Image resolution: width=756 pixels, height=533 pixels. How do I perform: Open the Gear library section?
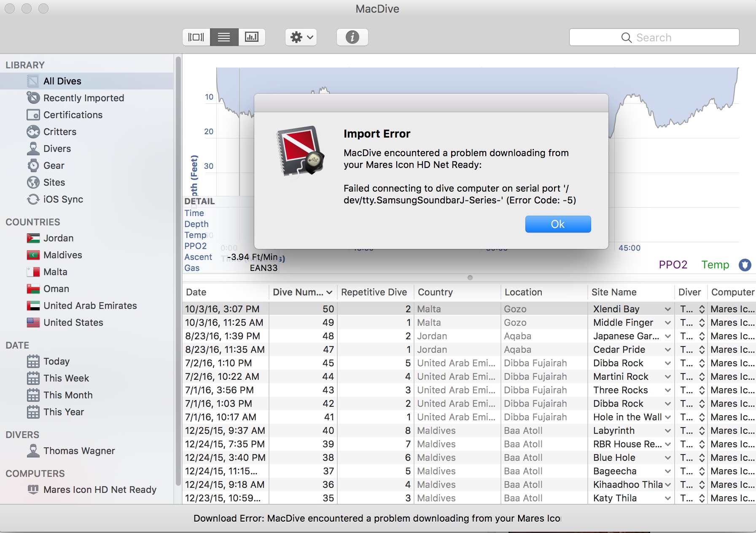pos(54,165)
